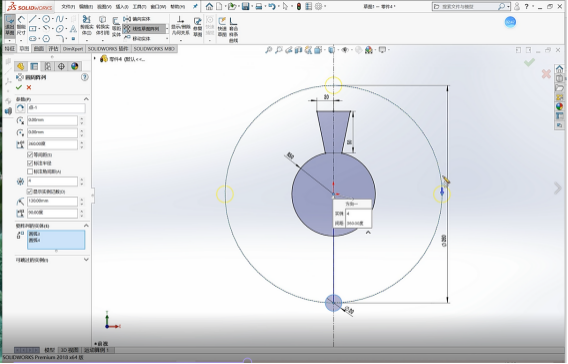Switch to the SOLIDWORKS MBD tab
The image size is (568, 364).
point(154,49)
